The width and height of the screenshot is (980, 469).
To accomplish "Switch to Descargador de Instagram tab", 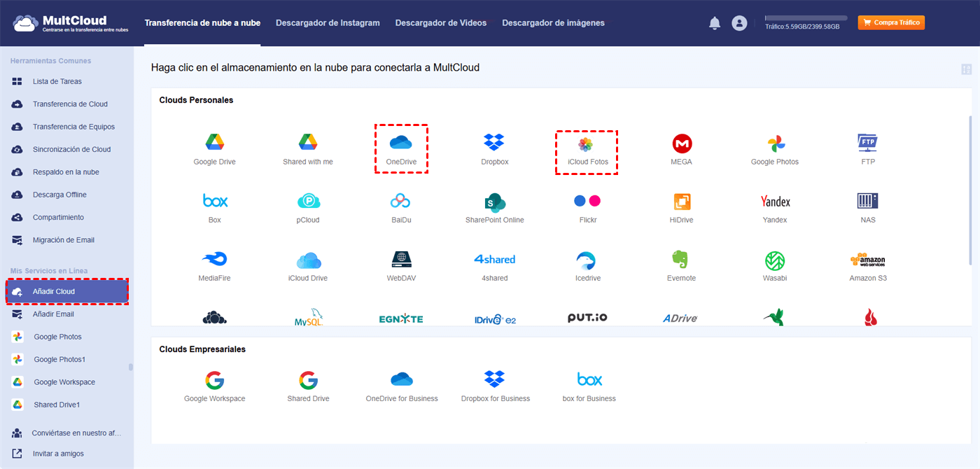I will click(x=328, y=23).
